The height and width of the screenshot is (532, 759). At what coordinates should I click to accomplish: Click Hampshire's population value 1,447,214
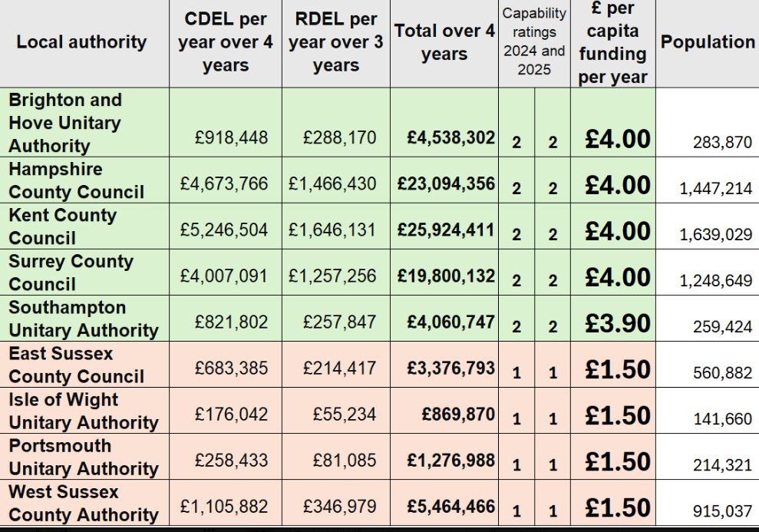coord(715,189)
